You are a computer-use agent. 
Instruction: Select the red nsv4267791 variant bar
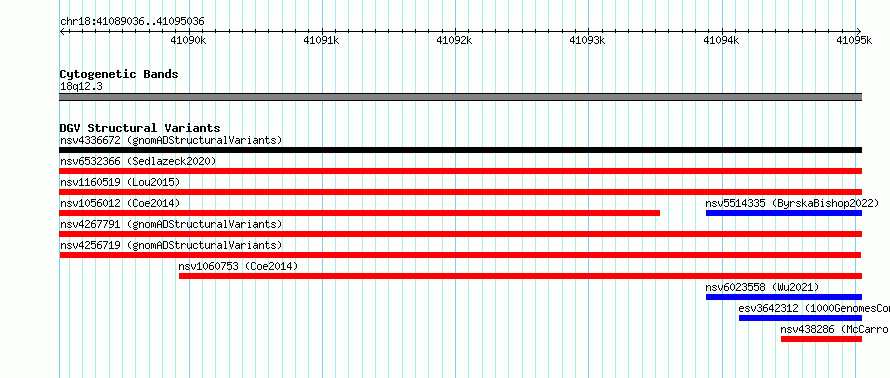(x=460, y=234)
